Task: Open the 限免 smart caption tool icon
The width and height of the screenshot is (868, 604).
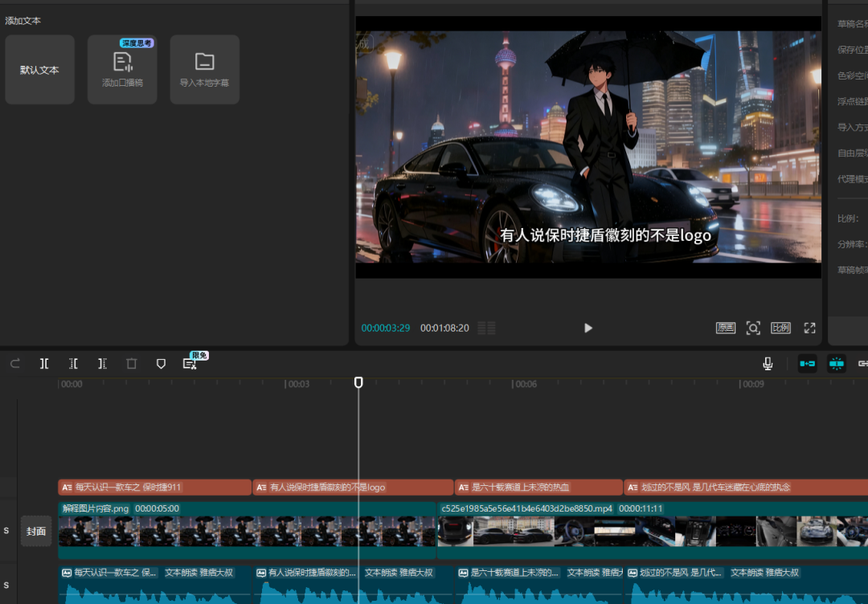Action: coord(190,364)
